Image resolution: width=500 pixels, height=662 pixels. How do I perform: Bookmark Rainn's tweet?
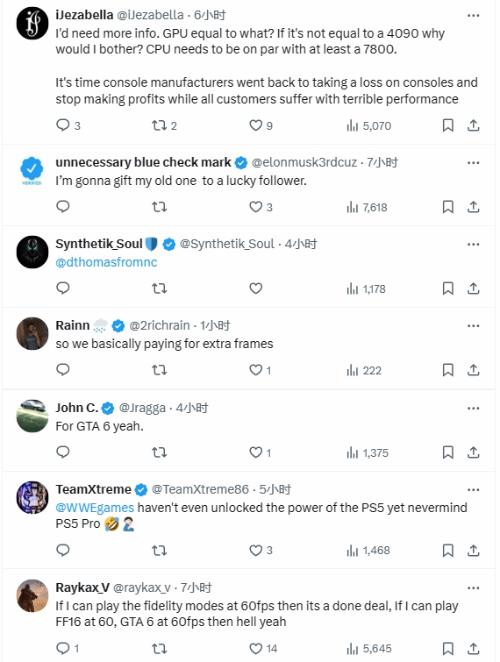(448, 370)
